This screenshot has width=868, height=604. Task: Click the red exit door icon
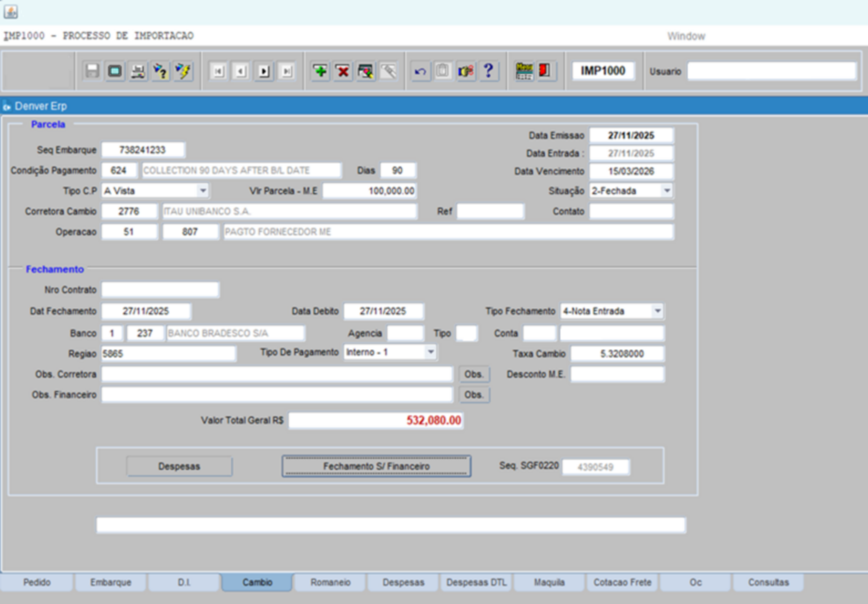(546, 71)
